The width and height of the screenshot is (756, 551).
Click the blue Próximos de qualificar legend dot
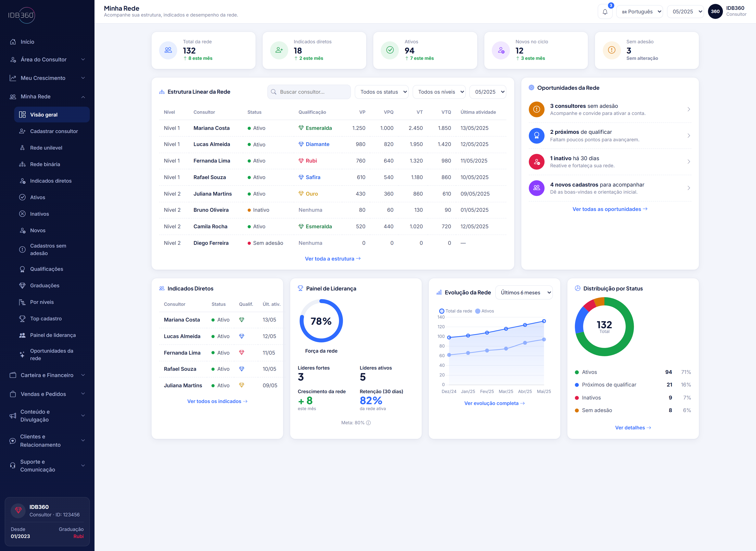click(x=577, y=385)
